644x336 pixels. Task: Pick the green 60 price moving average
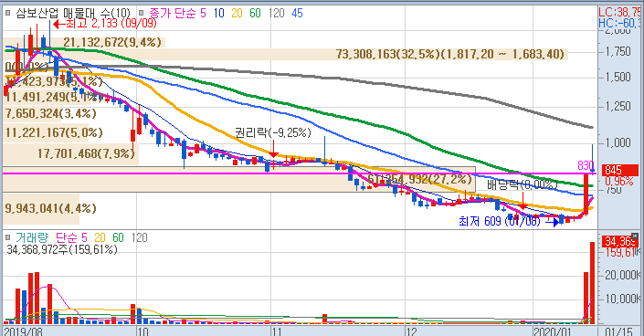click(x=255, y=13)
